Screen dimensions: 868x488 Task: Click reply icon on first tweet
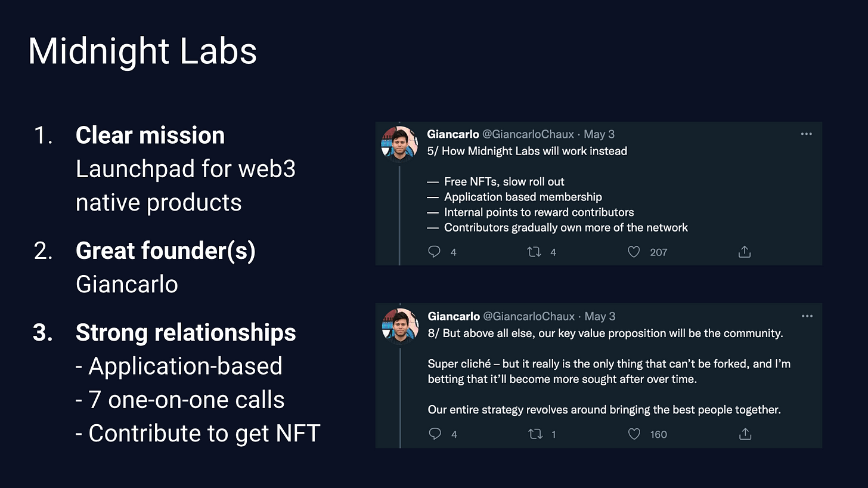pos(435,252)
